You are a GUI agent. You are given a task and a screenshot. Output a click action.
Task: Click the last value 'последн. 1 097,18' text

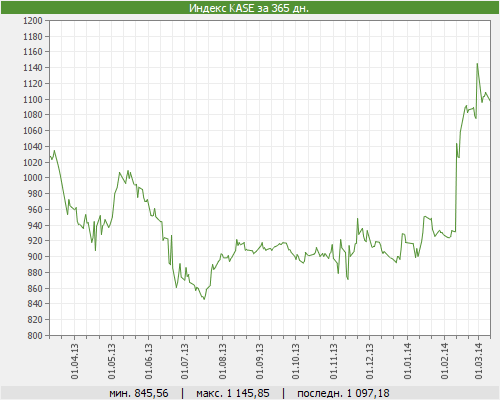343,393
